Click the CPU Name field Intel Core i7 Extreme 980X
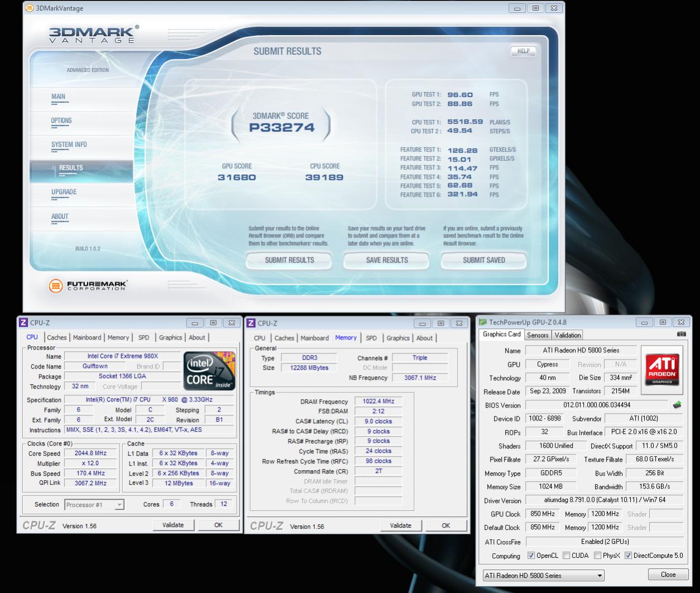The height and width of the screenshot is (593, 700). click(x=123, y=356)
